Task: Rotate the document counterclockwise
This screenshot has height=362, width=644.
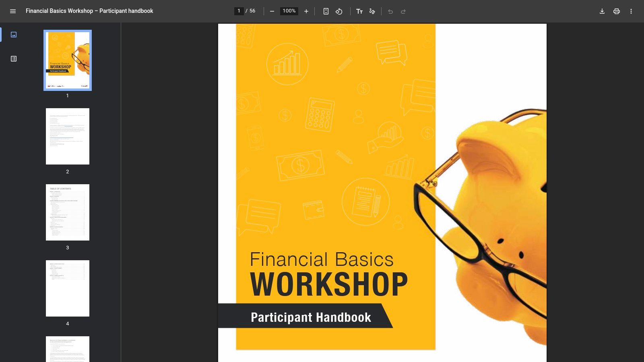Action: pyautogui.click(x=339, y=11)
